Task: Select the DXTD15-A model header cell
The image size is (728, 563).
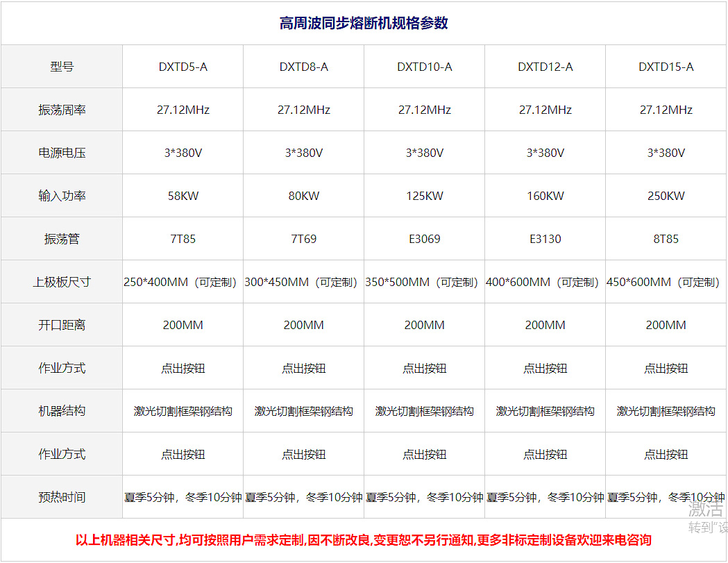Action: pos(666,66)
